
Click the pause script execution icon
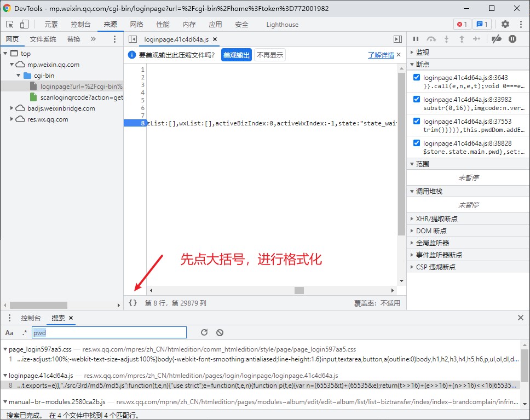[x=416, y=39]
